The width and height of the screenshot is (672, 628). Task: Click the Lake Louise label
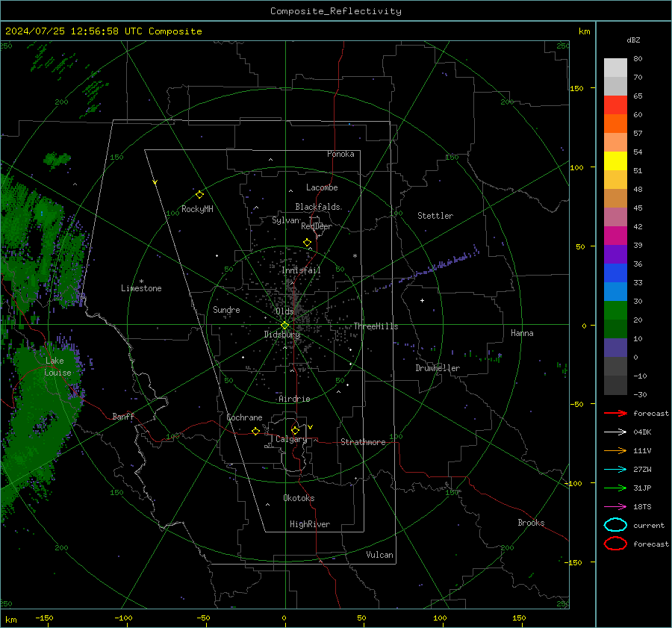(x=57, y=367)
